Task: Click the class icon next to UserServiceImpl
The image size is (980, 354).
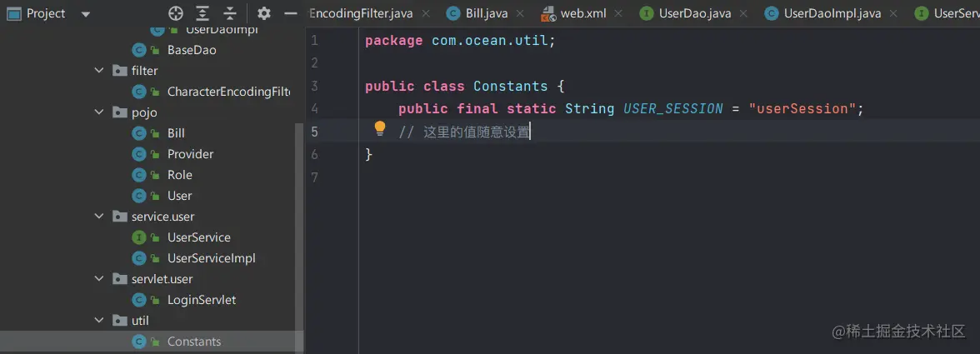Action: tap(138, 258)
